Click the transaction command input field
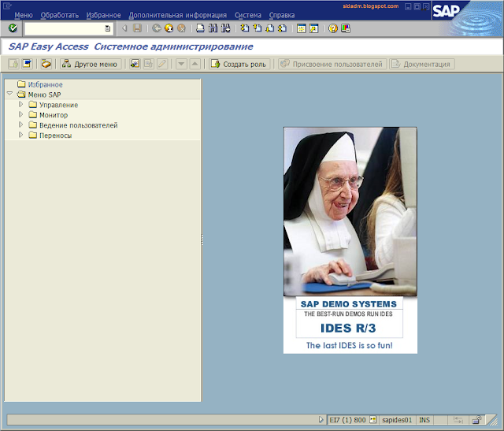 coord(65,28)
